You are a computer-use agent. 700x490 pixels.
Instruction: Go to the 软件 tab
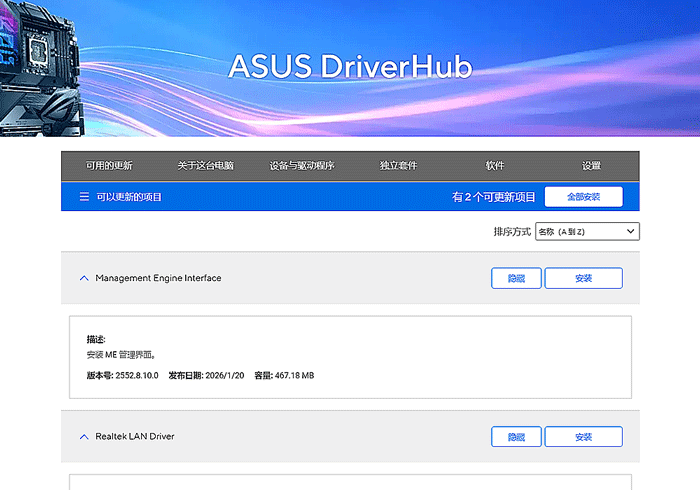[495, 166]
